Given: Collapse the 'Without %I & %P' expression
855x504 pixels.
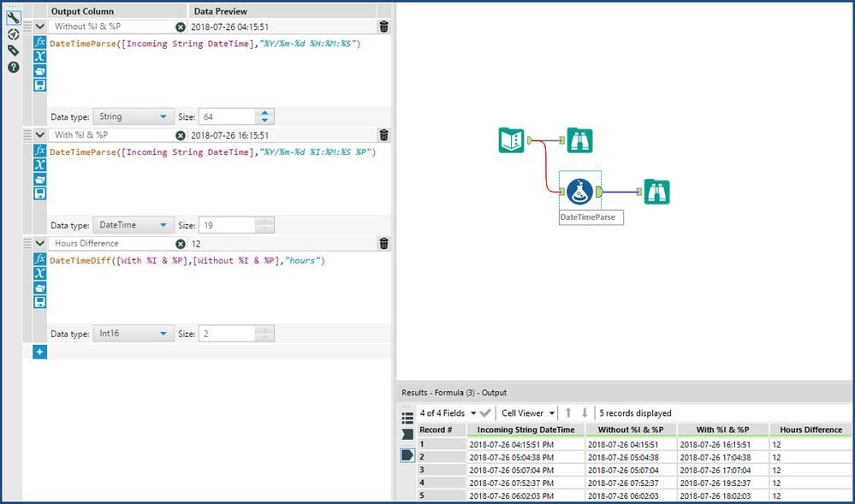Looking at the screenshot, I should 40,27.
